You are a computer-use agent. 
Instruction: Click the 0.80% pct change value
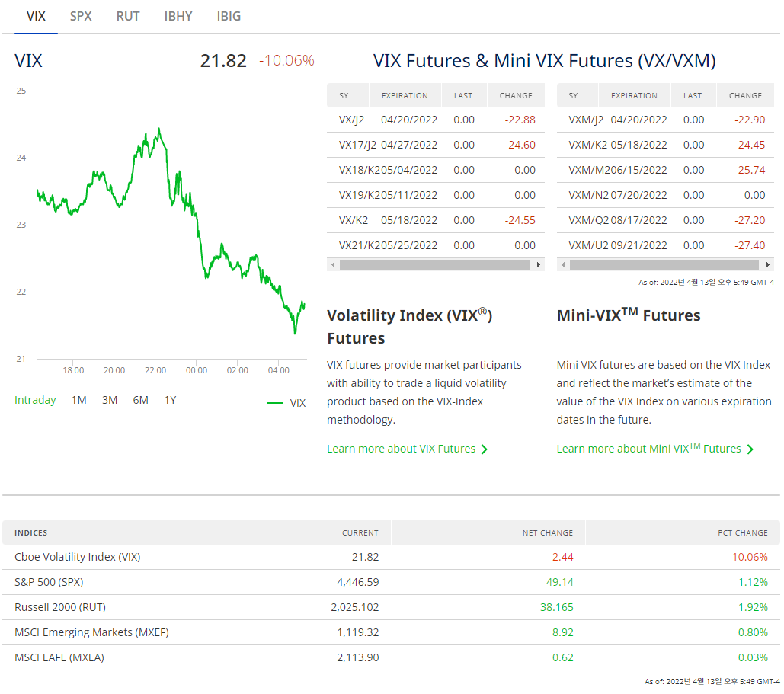753,632
